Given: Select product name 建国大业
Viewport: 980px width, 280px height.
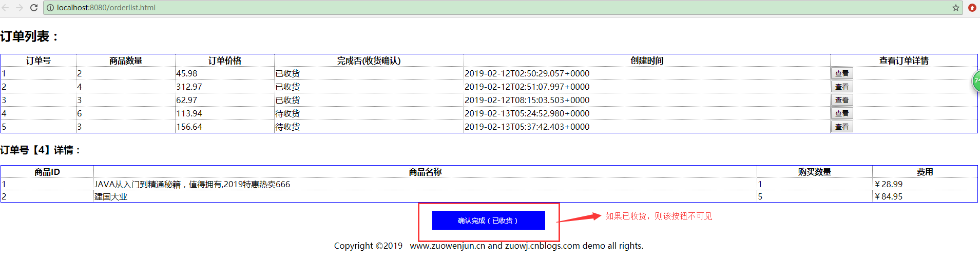Looking at the screenshot, I should pyautogui.click(x=111, y=196).
